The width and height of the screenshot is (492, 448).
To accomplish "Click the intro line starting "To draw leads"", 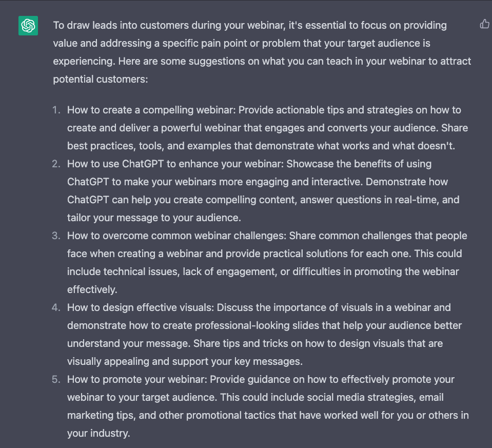I will tap(249, 25).
